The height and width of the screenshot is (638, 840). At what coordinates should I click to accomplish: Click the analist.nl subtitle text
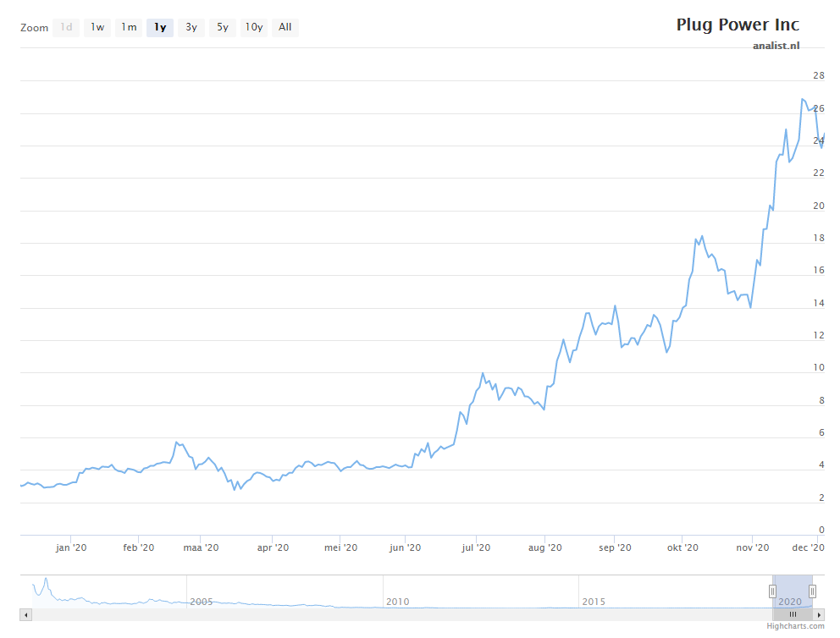point(776,46)
